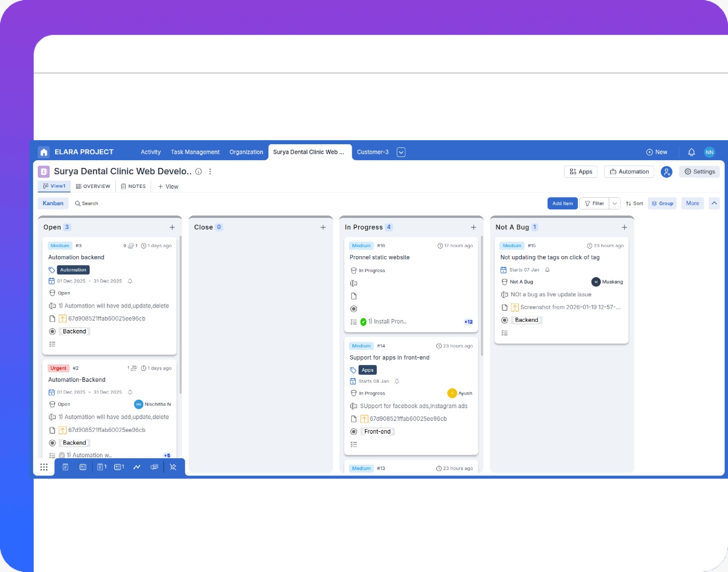This screenshot has height=572, width=728.
Task: Collapse the board with the chevron near More
Action: tap(714, 203)
